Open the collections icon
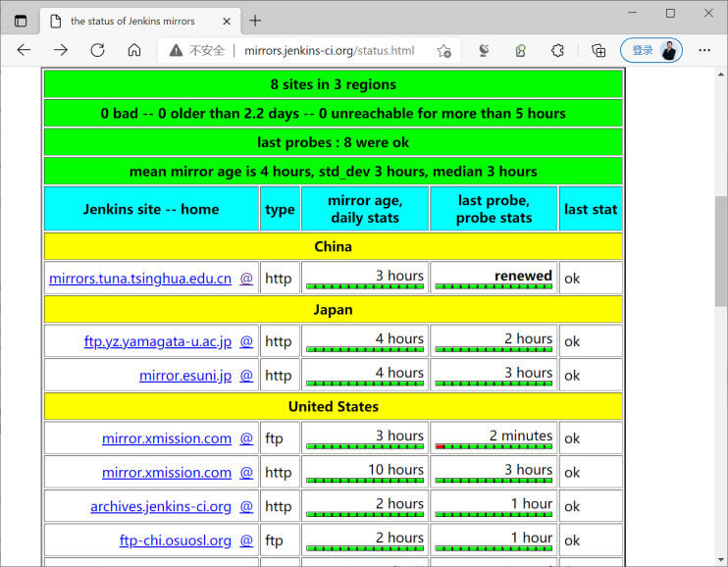Image resolution: width=728 pixels, height=567 pixels. [x=598, y=50]
